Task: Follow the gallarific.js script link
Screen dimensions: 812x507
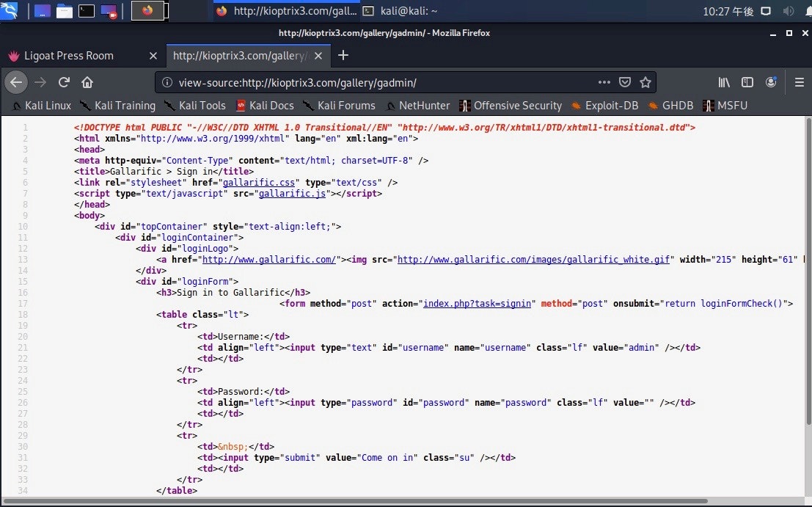Action: coord(292,193)
